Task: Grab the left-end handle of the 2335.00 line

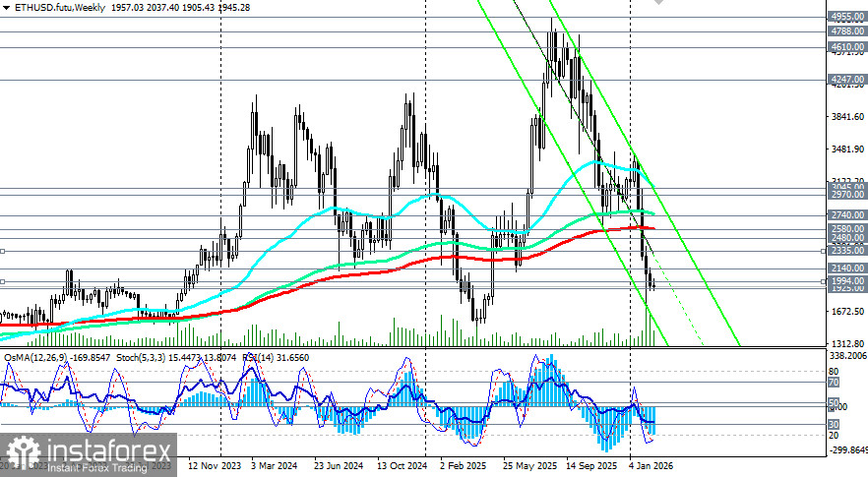Action: 2,251
